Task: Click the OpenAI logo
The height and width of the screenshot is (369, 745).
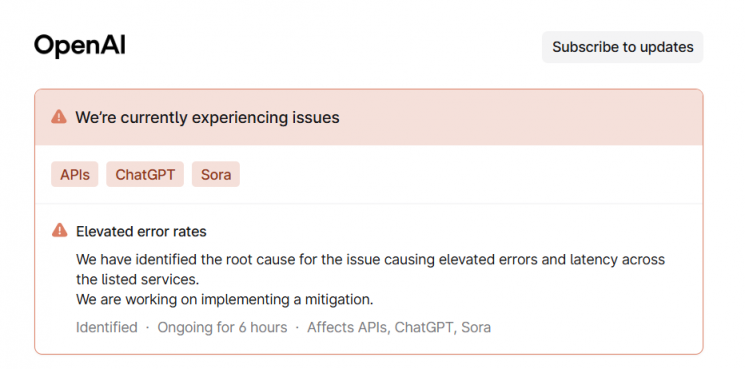Action: tap(80, 46)
